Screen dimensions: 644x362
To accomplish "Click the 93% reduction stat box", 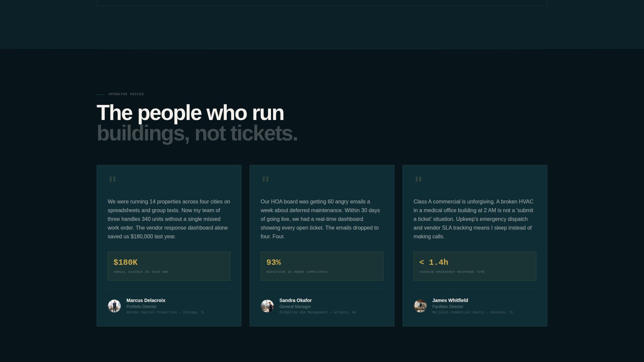I will [x=322, y=266].
